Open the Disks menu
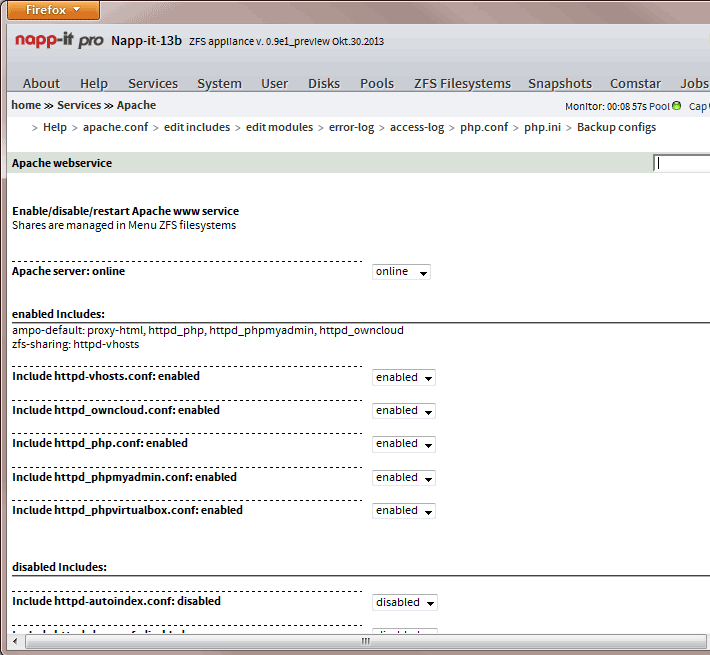 [324, 84]
